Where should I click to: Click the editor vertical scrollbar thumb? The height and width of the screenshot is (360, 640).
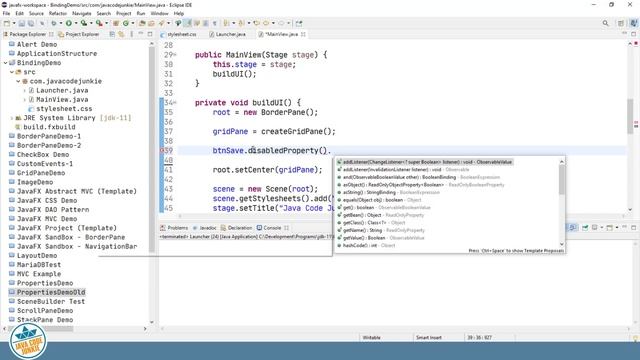point(630,116)
